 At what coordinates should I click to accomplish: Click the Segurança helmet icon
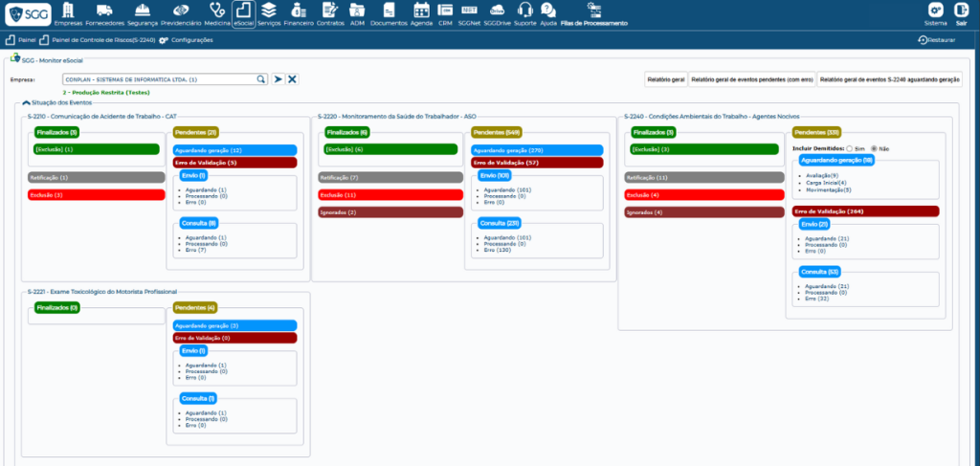[144, 11]
